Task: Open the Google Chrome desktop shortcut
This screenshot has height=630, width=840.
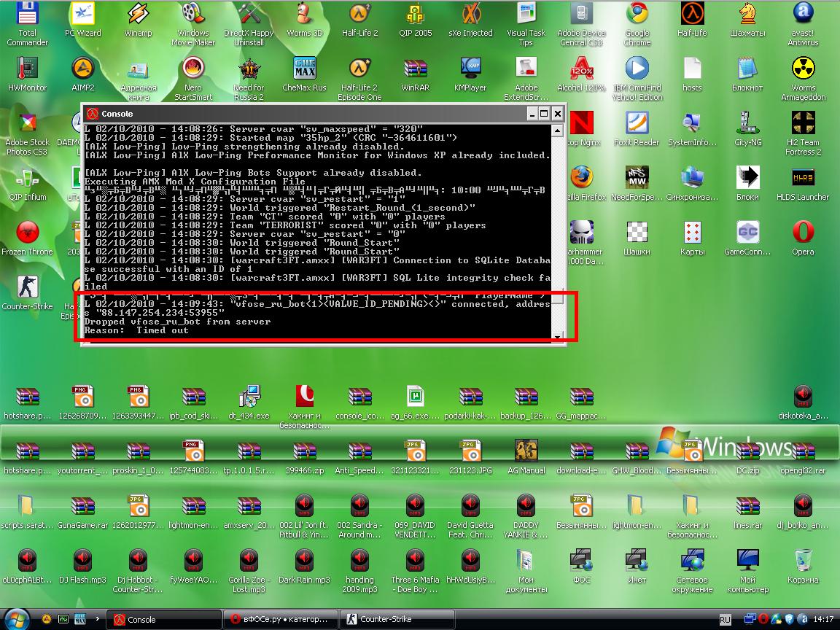Action: [637, 16]
